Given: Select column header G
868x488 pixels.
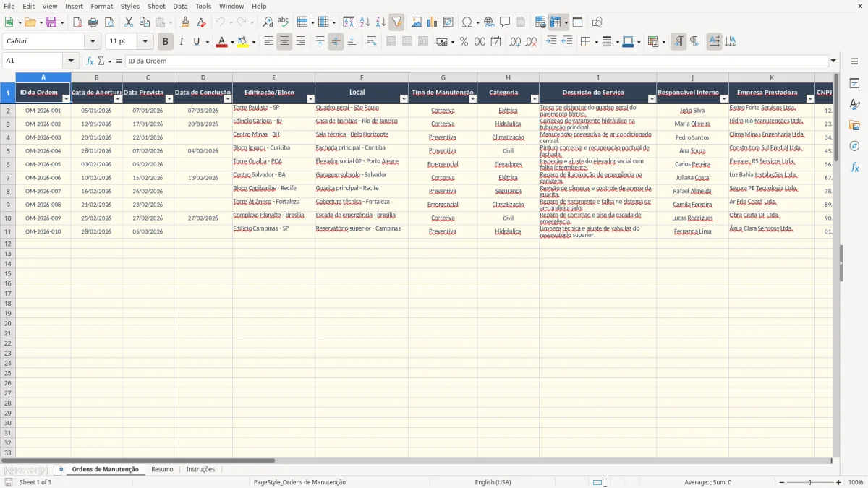Looking at the screenshot, I should (x=443, y=77).
